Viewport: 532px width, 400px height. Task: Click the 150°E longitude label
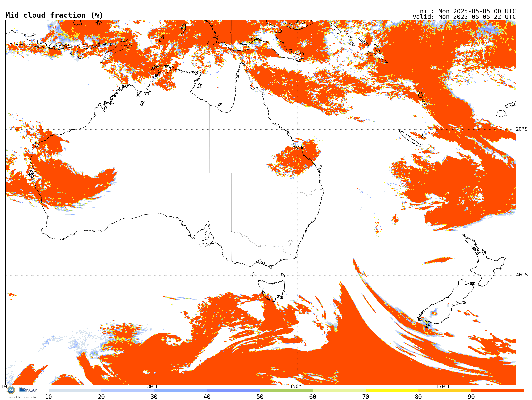tap(297, 386)
